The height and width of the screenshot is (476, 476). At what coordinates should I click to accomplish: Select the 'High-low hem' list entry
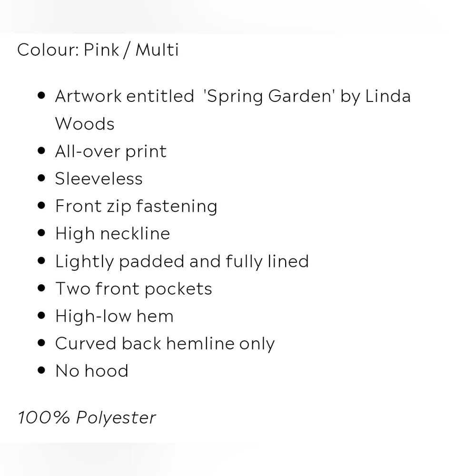pos(114,316)
